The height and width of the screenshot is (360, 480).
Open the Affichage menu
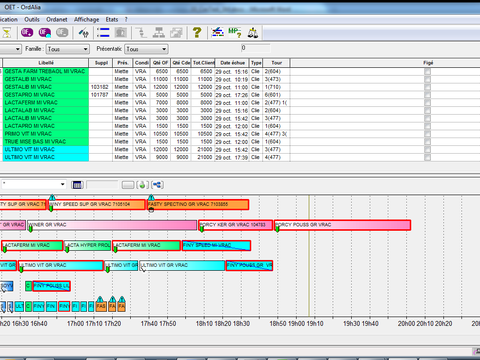click(86, 19)
